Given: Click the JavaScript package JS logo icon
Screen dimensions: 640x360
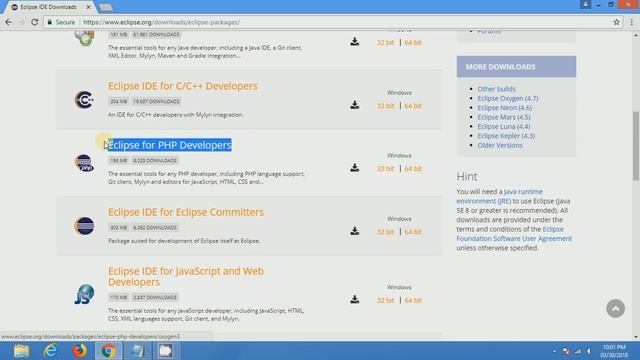Looking at the screenshot, I should click(84, 294).
